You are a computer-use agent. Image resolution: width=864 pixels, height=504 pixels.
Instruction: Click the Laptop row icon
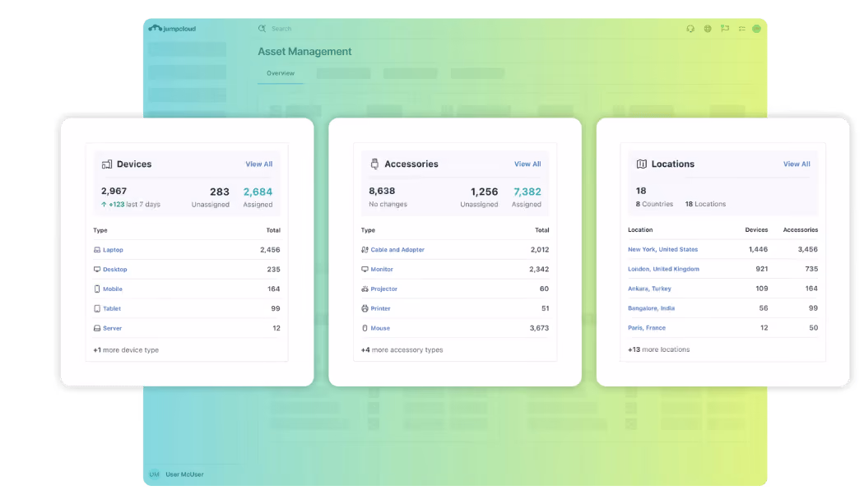click(x=97, y=250)
